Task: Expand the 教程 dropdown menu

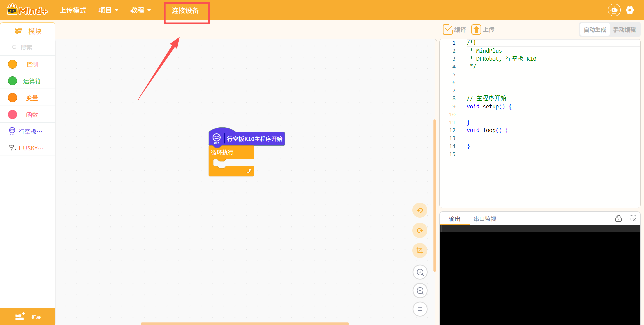Action: point(140,10)
